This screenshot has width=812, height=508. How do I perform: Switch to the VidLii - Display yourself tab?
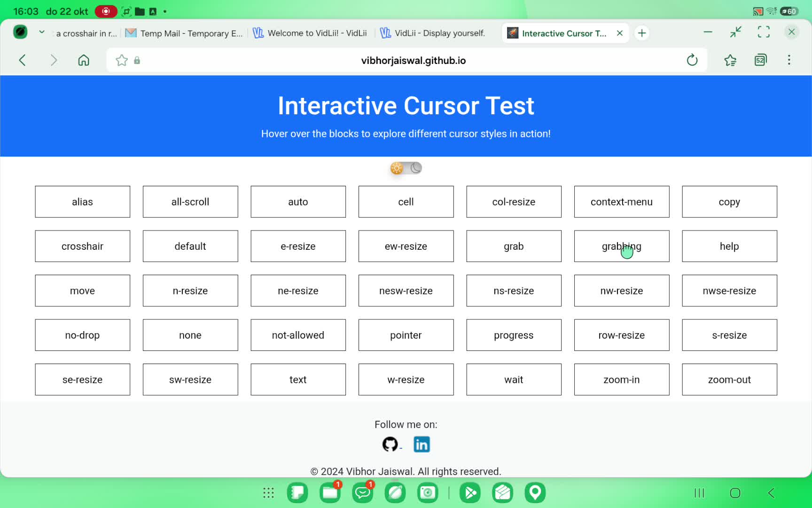(x=433, y=33)
